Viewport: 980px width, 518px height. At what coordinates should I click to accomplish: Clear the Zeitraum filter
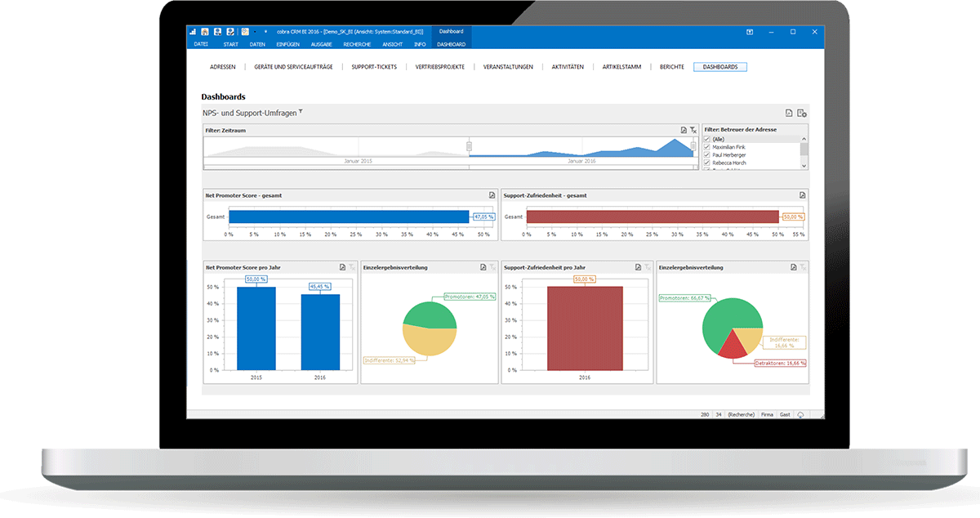point(693,130)
